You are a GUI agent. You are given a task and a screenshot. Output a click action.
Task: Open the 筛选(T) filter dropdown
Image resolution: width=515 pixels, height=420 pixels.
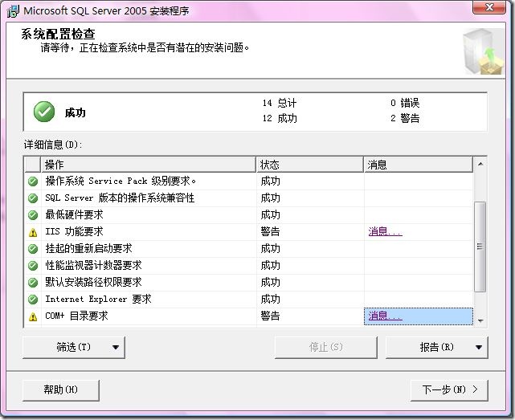tap(74, 347)
